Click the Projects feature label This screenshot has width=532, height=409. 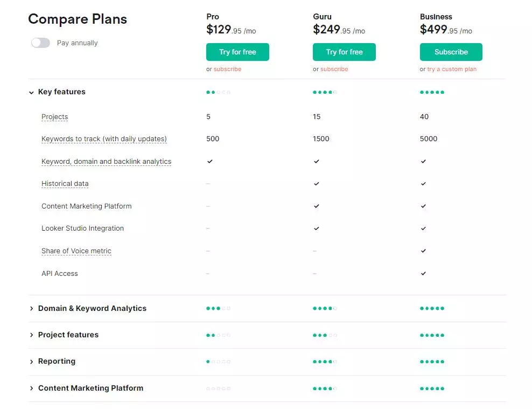(54, 117)
